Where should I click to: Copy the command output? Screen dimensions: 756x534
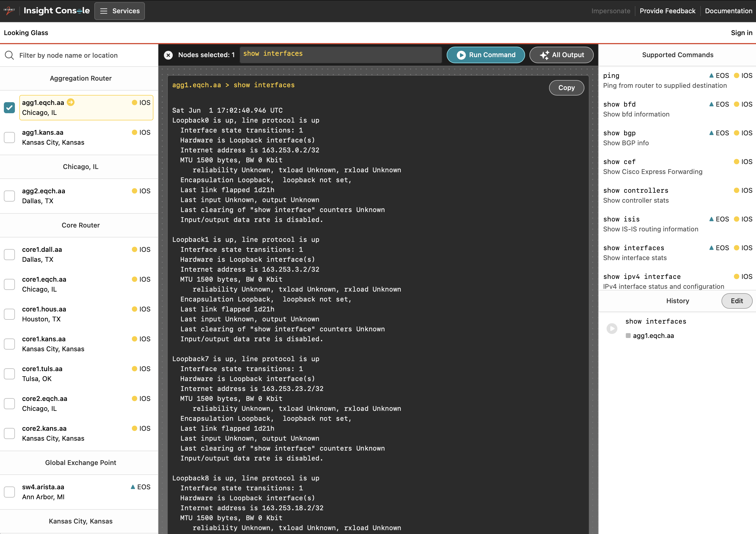pos(566,88)
